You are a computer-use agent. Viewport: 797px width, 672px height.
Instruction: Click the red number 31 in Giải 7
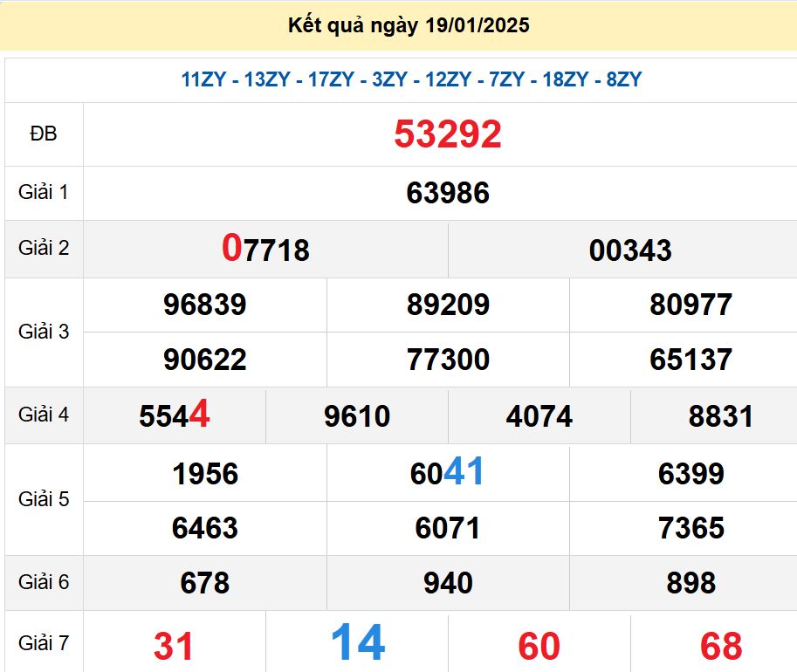coord(174,646)
